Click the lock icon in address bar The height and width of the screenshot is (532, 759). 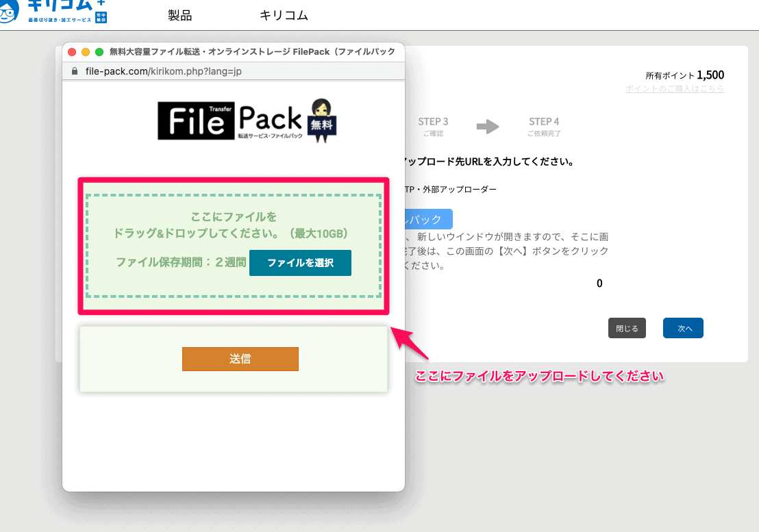tap(75, 71)
